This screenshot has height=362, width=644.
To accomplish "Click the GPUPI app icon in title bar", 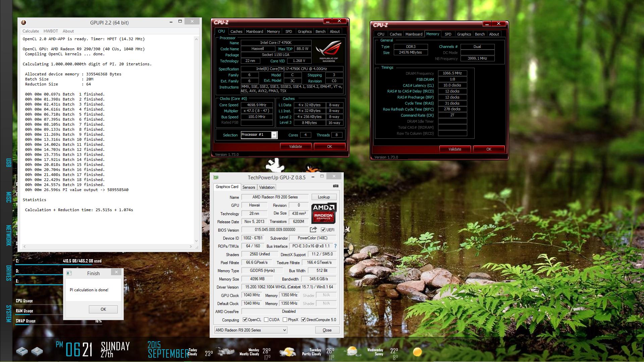I will click(23, 22).
